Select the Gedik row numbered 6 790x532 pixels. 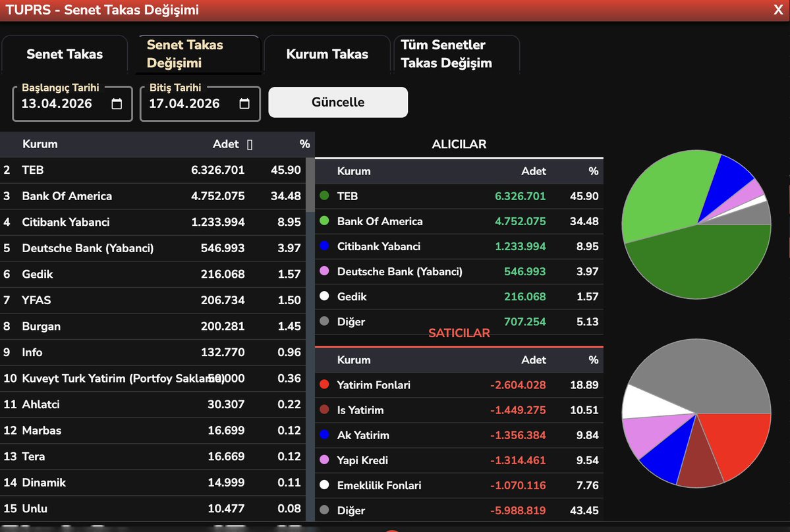click(x=153, y=275)
